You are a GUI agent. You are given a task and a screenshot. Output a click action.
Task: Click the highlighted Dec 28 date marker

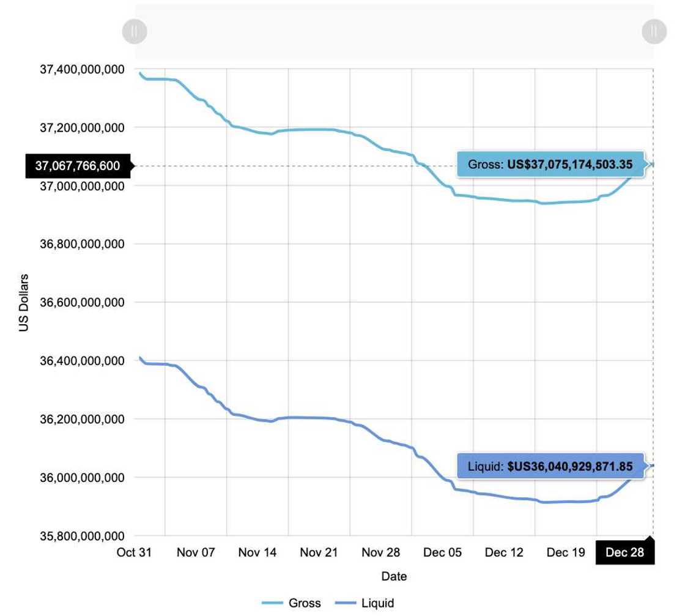click(x=624, y=552)
